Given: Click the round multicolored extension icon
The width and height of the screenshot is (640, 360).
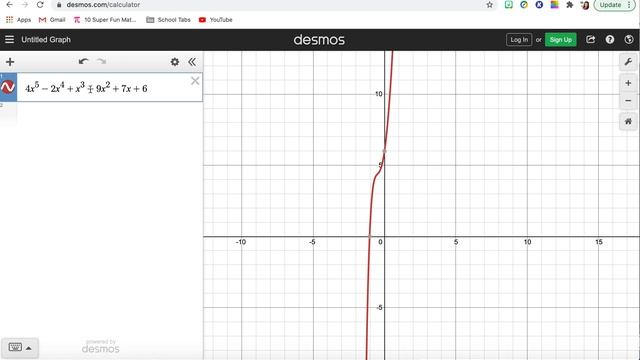Looking at the screenshot, I should (524, 5).
